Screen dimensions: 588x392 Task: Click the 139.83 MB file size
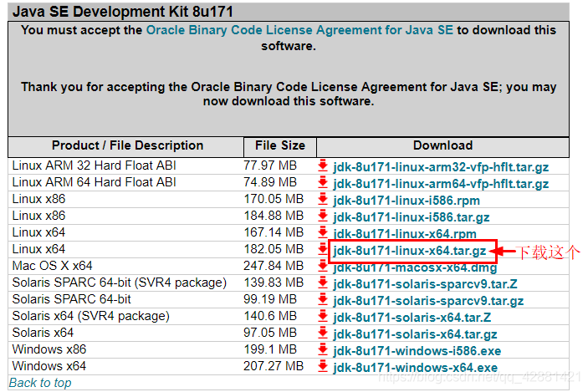click(x=274, y=283)
